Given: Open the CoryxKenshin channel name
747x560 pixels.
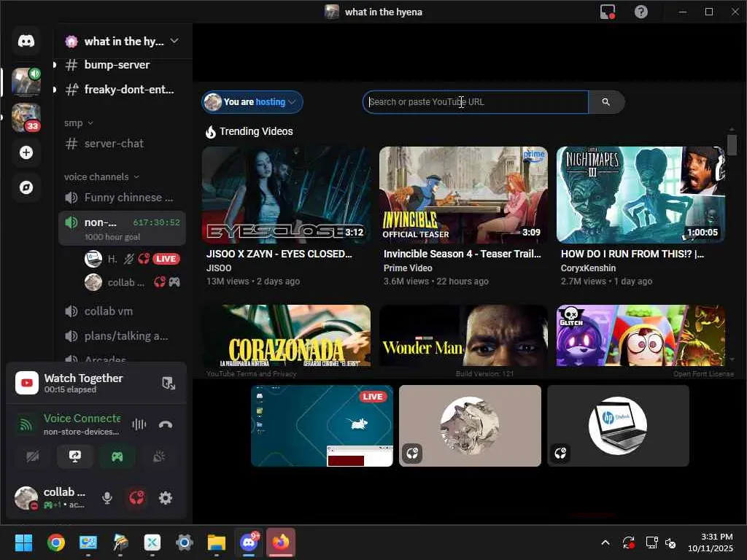Looking at the screenshot, I should click(x=588, y=268).
